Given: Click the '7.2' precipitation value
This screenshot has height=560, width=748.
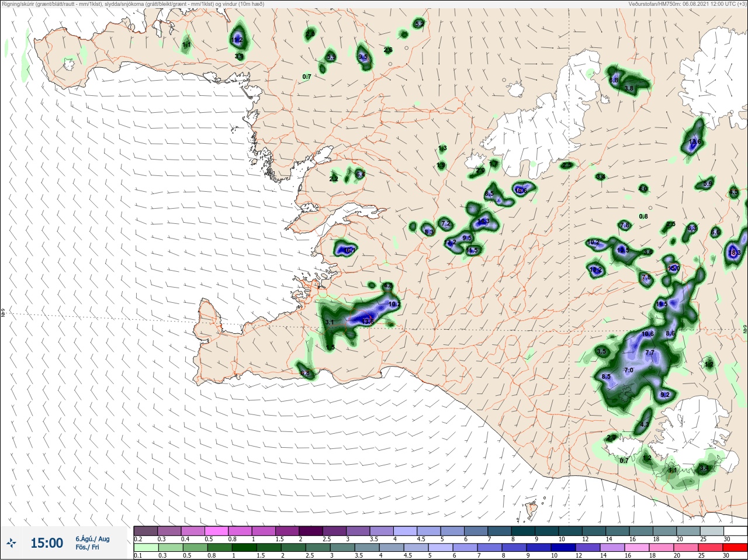Looking at the screenshot, I should pyautogui.click(x=446, y=224).
